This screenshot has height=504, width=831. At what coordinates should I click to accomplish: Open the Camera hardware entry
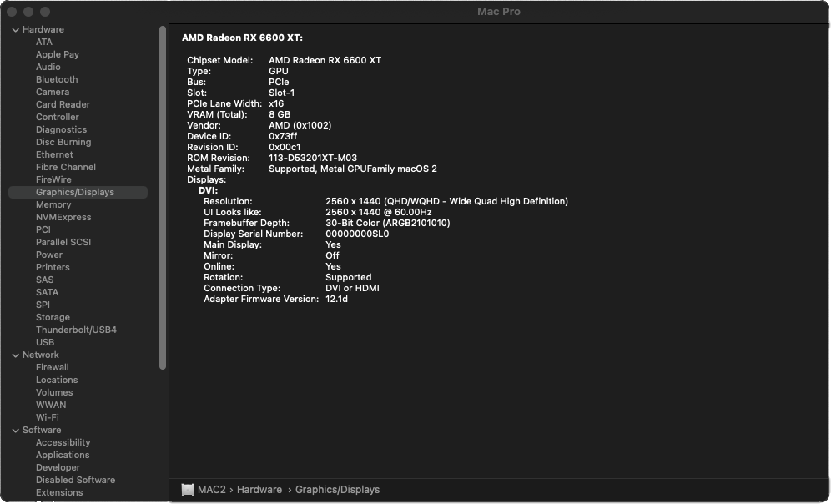(x=53, y=92)
